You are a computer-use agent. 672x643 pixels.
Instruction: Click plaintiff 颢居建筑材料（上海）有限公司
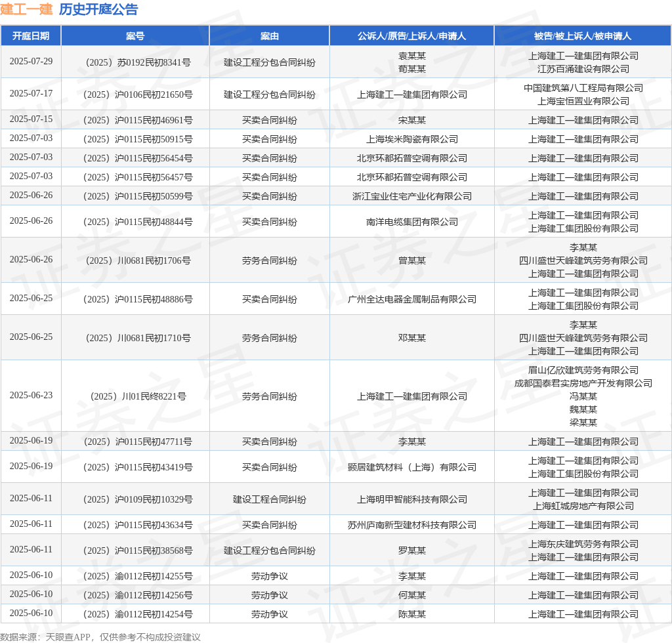412,467
